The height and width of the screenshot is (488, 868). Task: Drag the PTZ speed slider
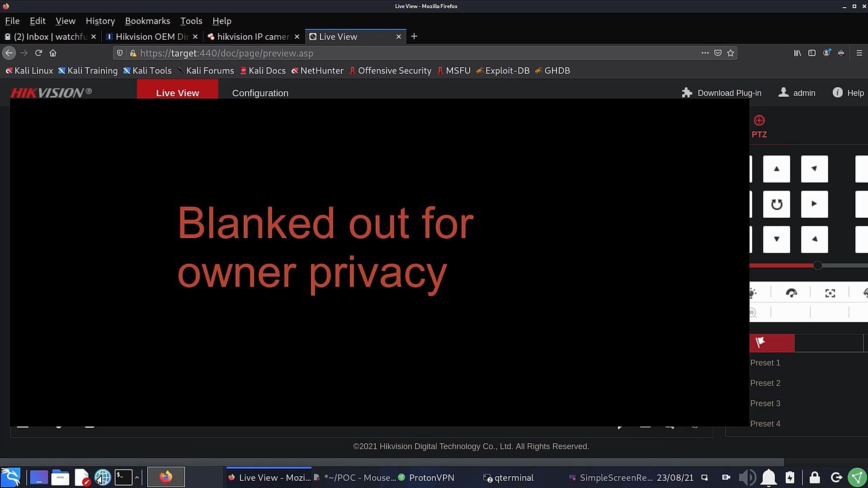[x=817, y=265]
